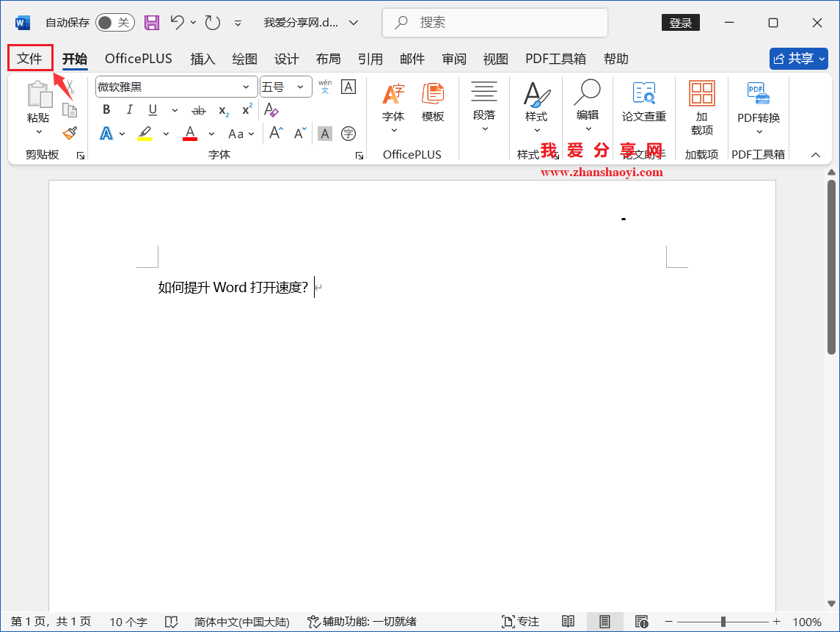The width and height of the screenshot is (840, 632).
Task: Click the 登录 sign-in button
Action: 680,23
